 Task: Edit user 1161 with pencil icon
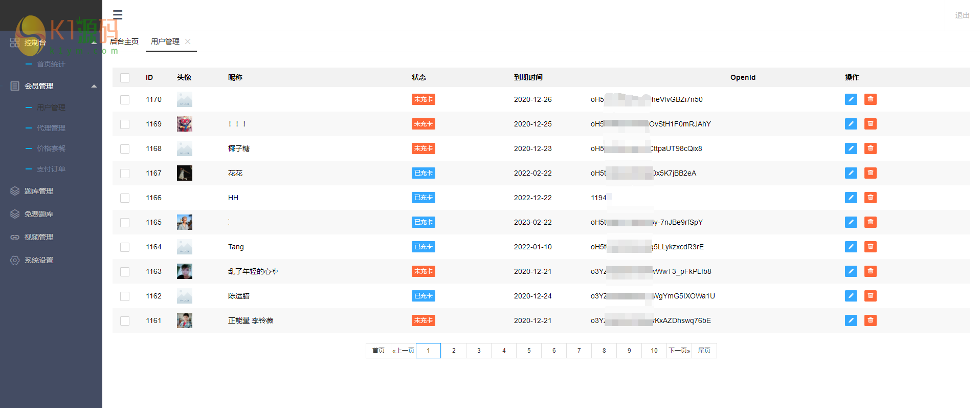pyautogui.click(x=851, y=320)
